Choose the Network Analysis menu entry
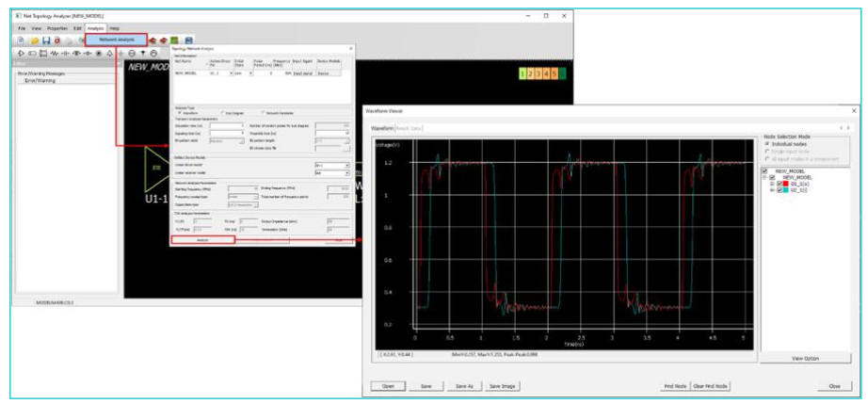Image resolution: width=868 pixels, height=404 pixels. 117,40
